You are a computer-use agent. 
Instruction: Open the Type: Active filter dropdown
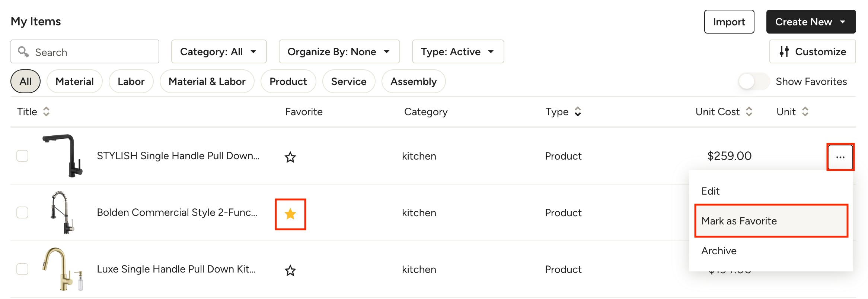point(458,51)
